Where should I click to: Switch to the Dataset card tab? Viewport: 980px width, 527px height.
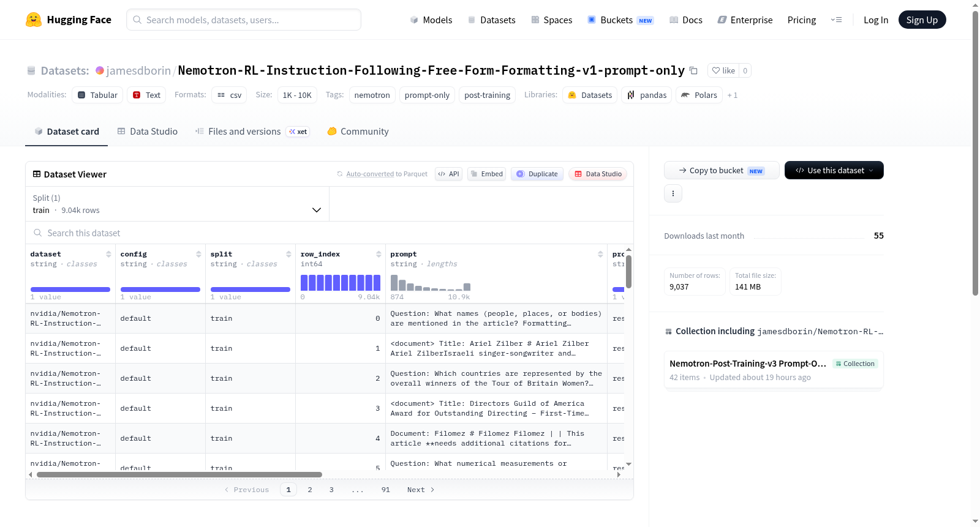click(x=67, y=132)
